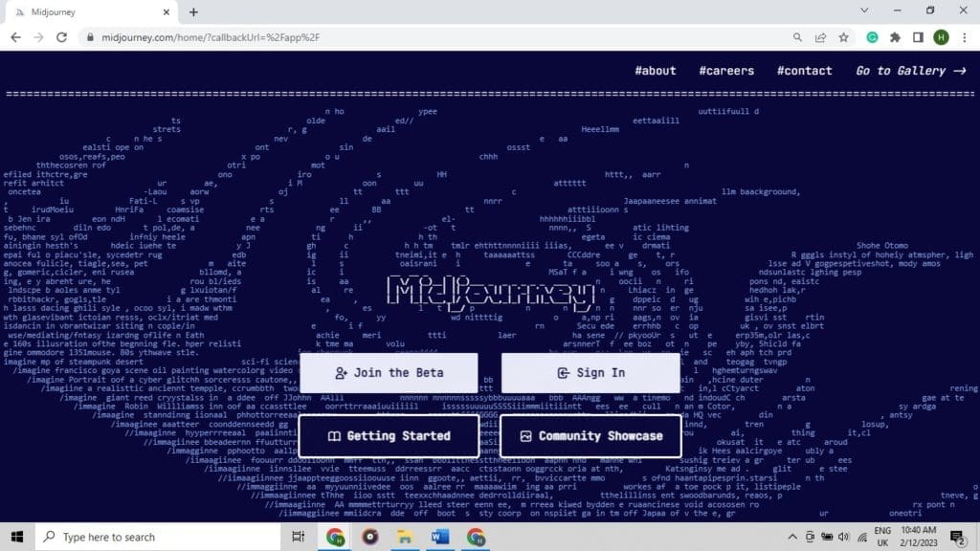The width and height of the screenshot is (980, 551).
Task: Click the address bar URL
Action: (211, 37)
